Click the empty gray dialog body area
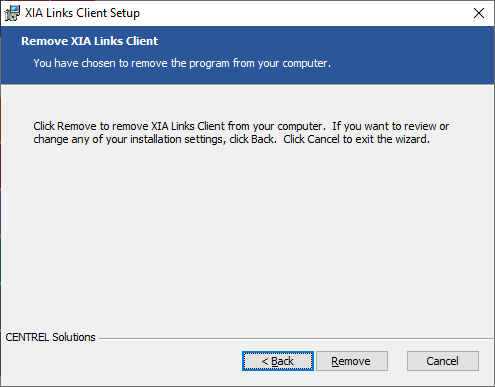The width and height of the screenshot is (495, 387). (x=247, y=233)
